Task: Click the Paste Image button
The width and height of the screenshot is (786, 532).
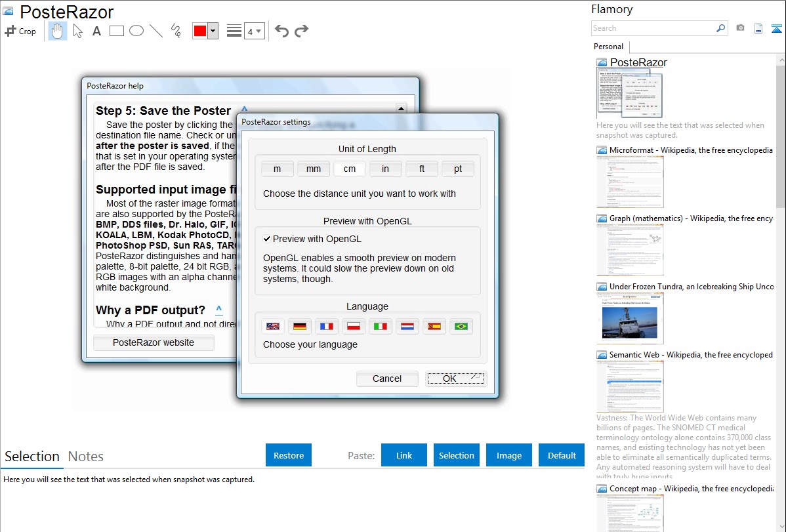Action: [x=508, y=455]
